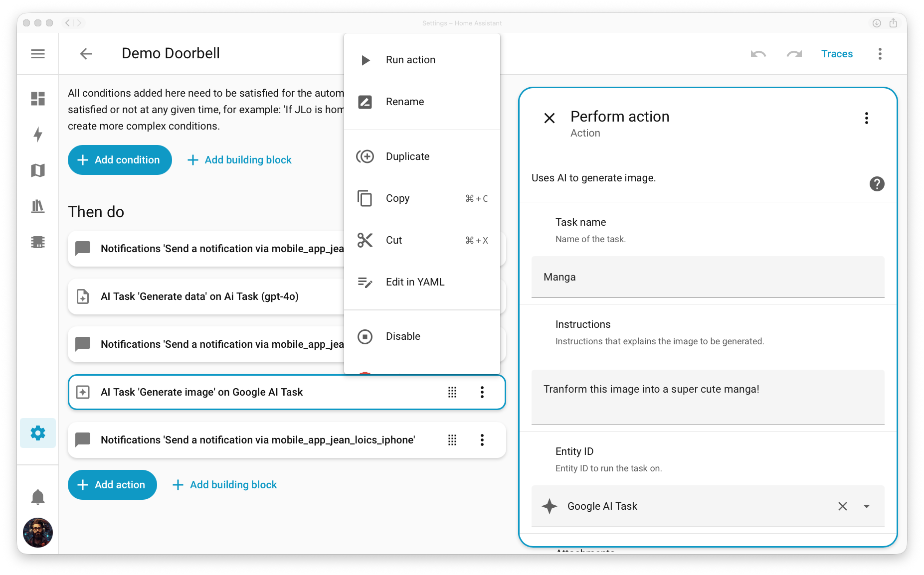924x575 pixels.
Task: Open the Traces link
Action: pyautogui.click(x=837, y=53)
